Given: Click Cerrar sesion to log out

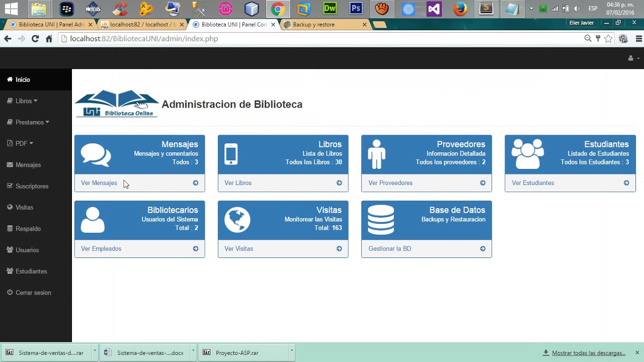Looking at the screenshot, I should tap(33, 293).
